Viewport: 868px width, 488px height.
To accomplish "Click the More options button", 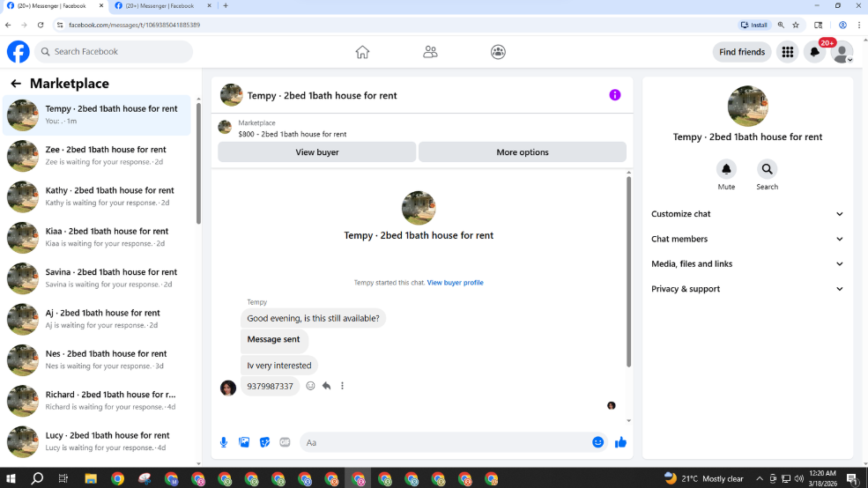I will coord(522,152).
